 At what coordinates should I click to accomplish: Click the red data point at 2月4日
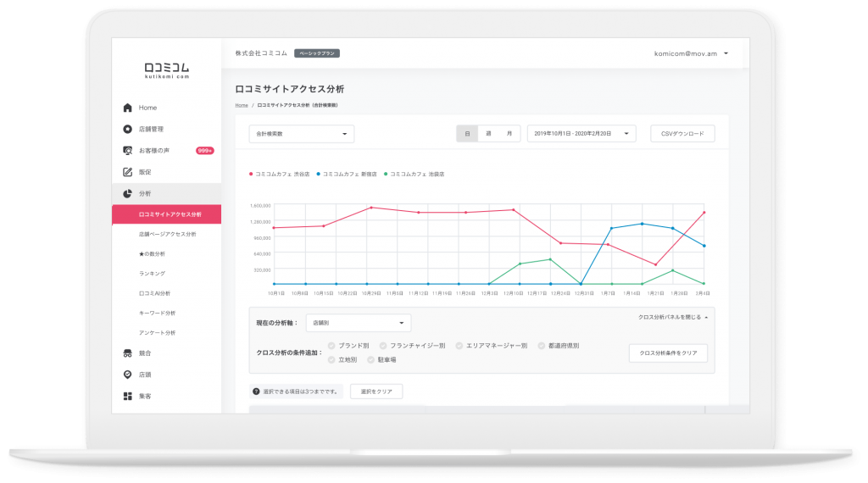704,213
